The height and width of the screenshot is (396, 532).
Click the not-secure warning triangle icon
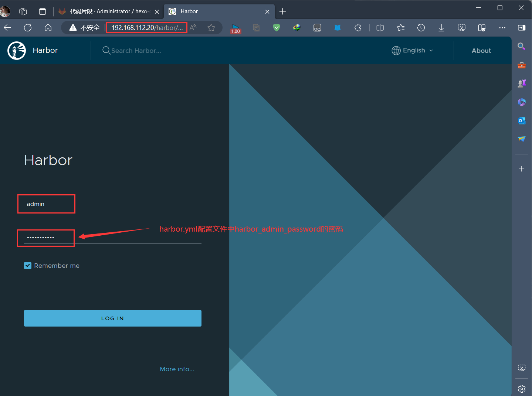click(x=73, y=28)
